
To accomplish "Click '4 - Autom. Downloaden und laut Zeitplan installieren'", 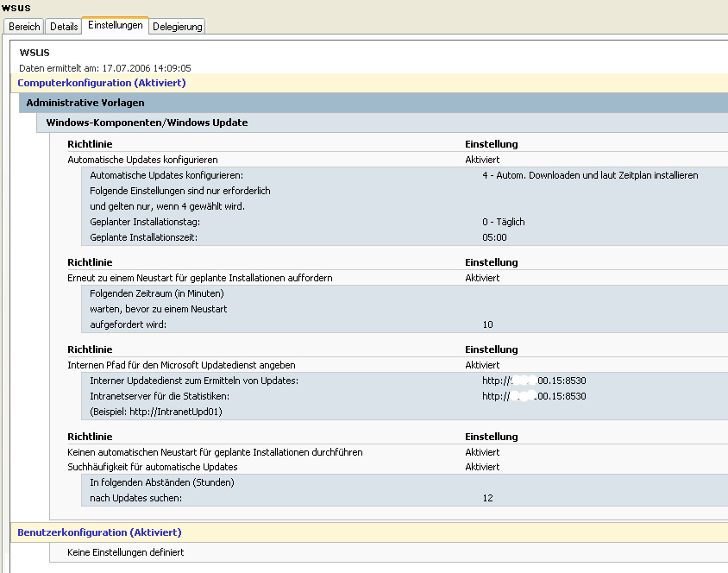I will point(590,175).
